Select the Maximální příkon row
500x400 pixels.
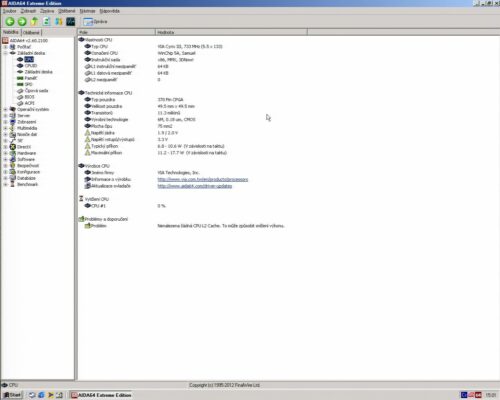155,153
